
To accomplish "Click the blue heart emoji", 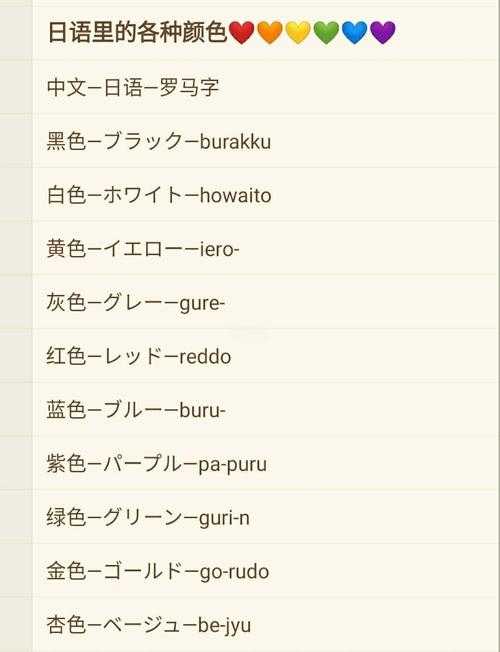I will 354,32.
